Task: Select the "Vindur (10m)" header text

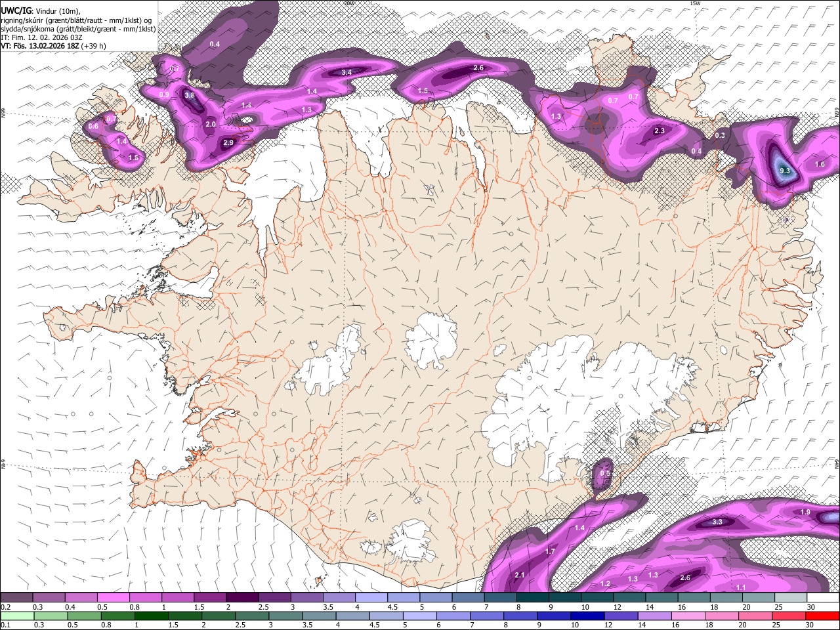Action: (x=57, y=11)
